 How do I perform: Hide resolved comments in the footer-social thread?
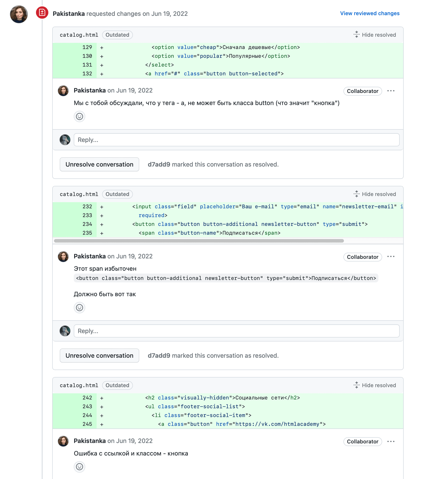click(379, 385)
